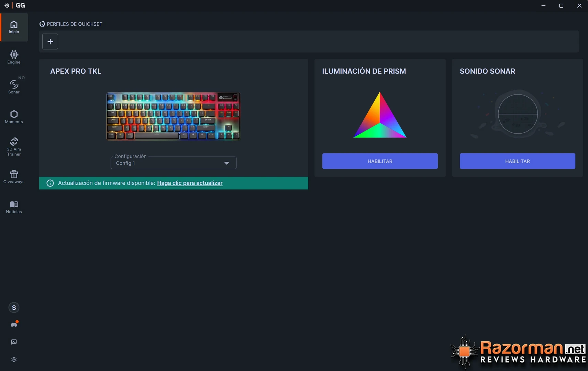
Task: Click the Apex Pro TKL keyboard image
Action: coord(173,116)
